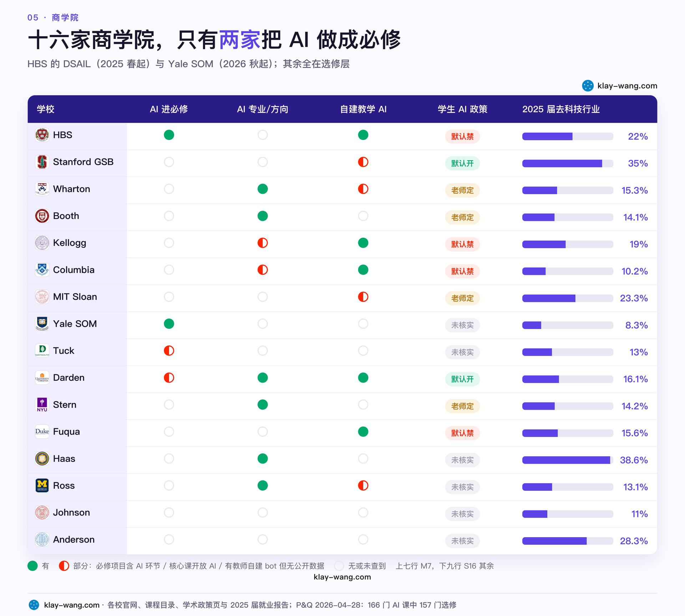Click the 老师定 badge in Wharton row

(462, 190)
